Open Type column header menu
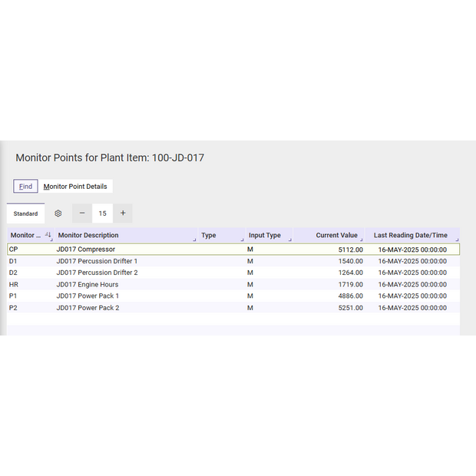Image resolution: width=476 pixels, height=476 pixels. coord(241,240)
